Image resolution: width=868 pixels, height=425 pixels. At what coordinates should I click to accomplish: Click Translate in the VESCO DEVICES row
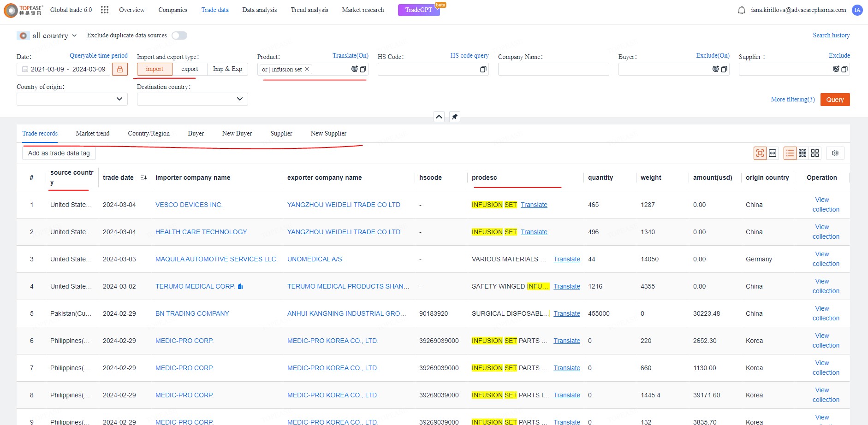pos(534,205)
